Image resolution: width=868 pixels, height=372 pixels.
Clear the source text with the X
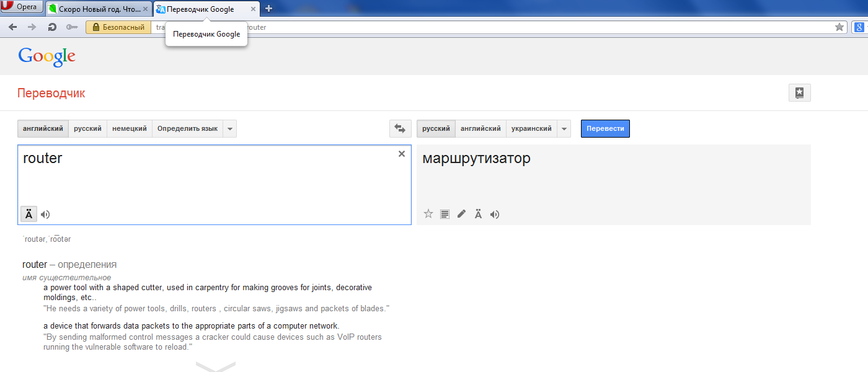click(x=402, y=154)
